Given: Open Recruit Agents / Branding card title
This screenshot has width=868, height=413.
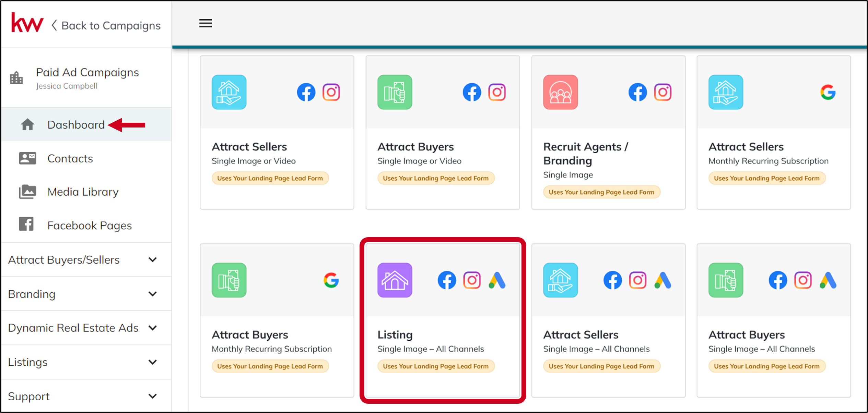Looking at the screenshot, I should tap(586, 154).
